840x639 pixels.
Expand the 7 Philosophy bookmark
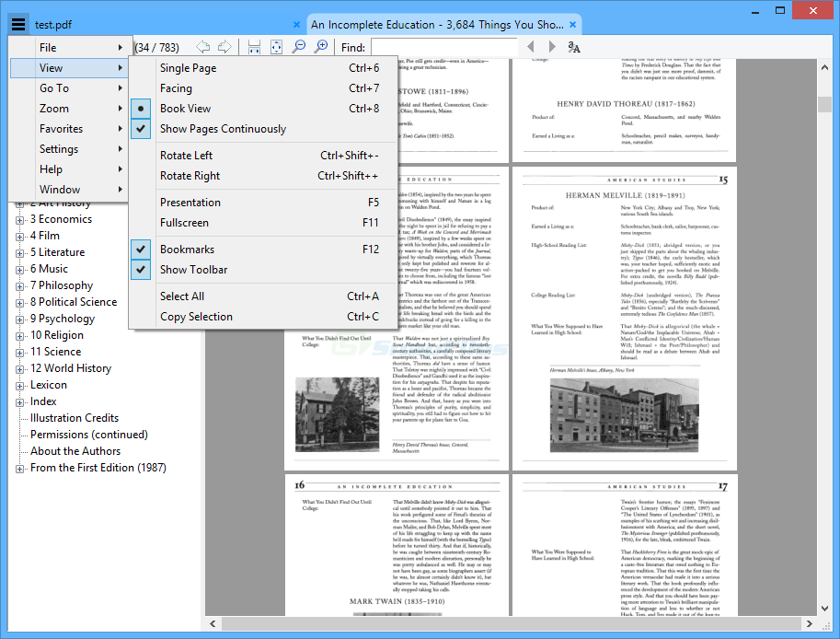click(x=19, y=286)
